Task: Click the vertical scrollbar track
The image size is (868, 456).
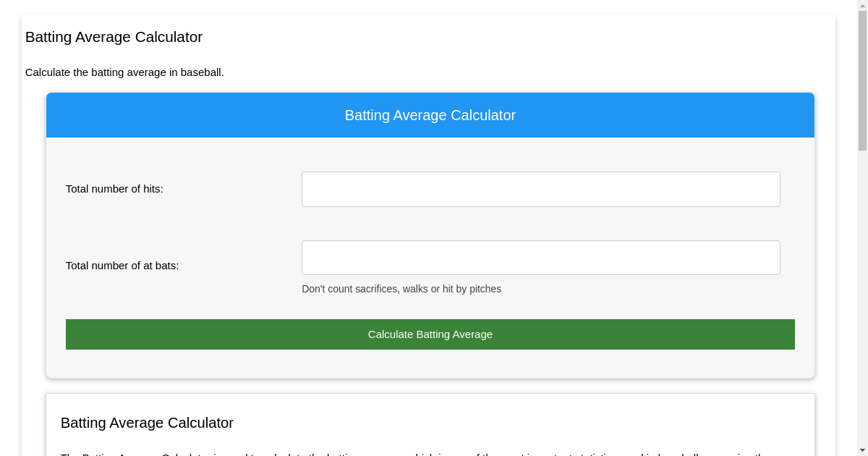Action: (862, 290)
